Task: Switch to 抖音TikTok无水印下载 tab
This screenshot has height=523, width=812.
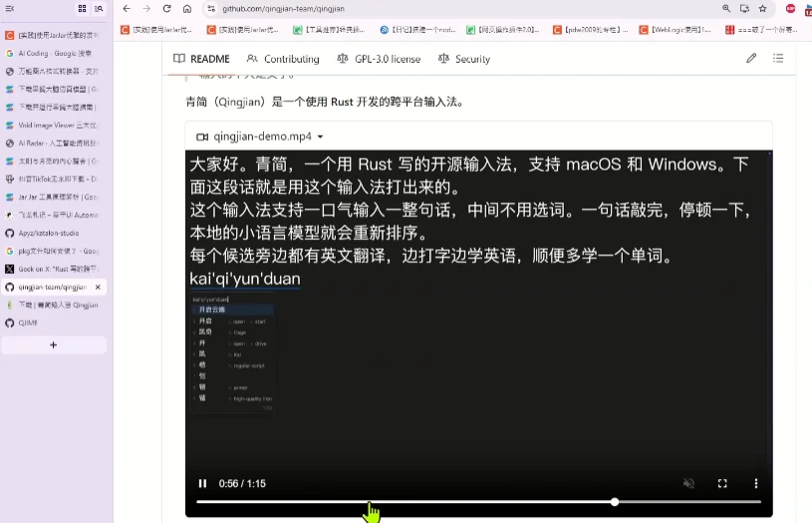Action: pyautogui.click(x=54, y=179)
